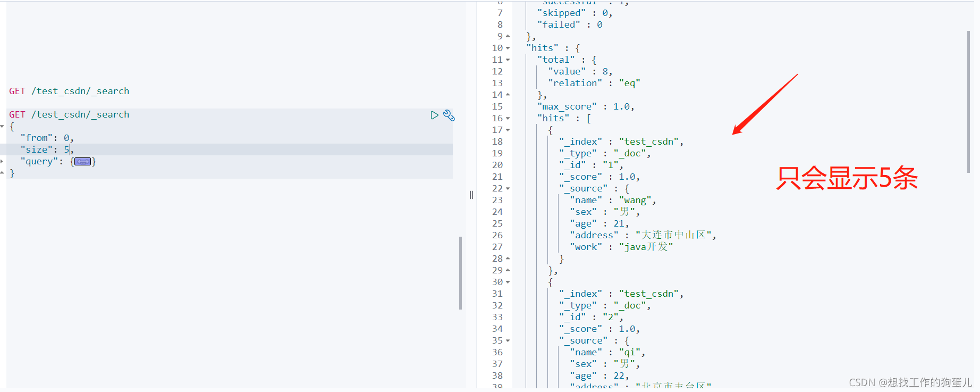Click the "max_score" line in the response
Image resolution: width=980 pixels, height=392 pixels.
click(586, 106)
